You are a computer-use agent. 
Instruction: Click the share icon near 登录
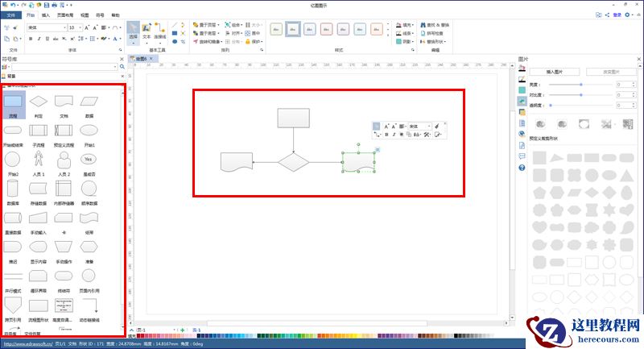tap(607, 15)
